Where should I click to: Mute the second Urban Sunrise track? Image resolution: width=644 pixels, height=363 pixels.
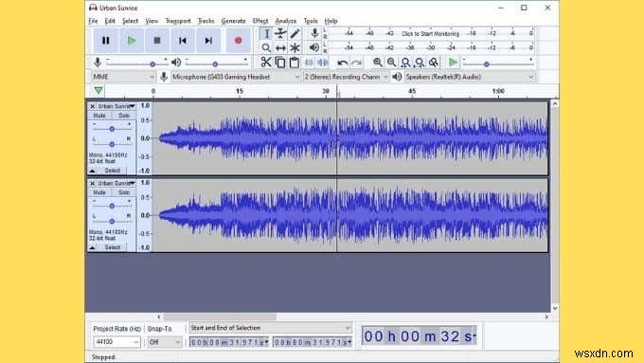[x=99, y=192]
